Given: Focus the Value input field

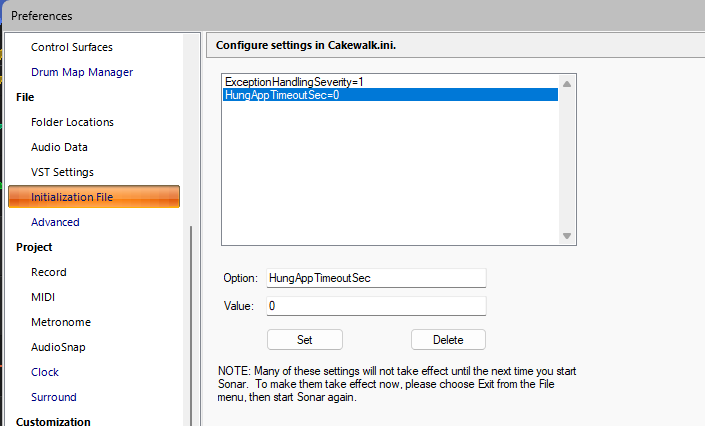Looking at the screenshot, I should tap(376, 306).
